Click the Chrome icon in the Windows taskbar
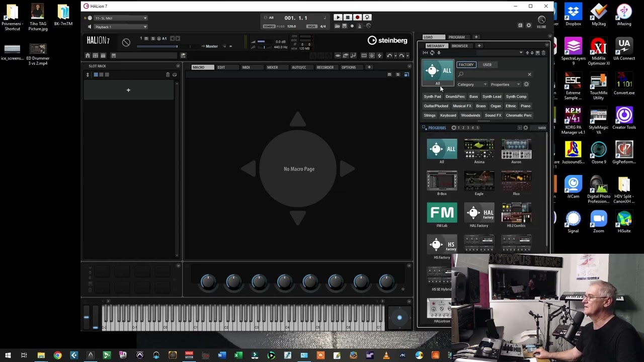The width and height of the screenshot is (644, 362). coord(57,355)
